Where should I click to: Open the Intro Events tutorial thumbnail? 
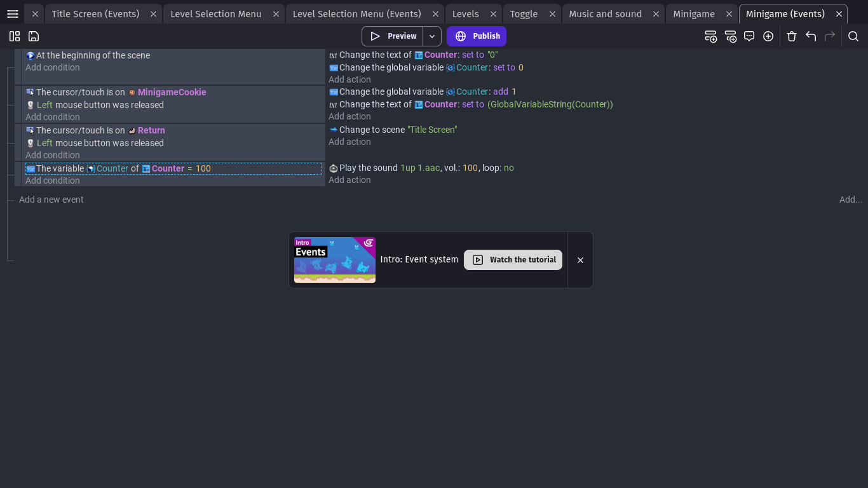pyautogui.click(x=334, y=259)
